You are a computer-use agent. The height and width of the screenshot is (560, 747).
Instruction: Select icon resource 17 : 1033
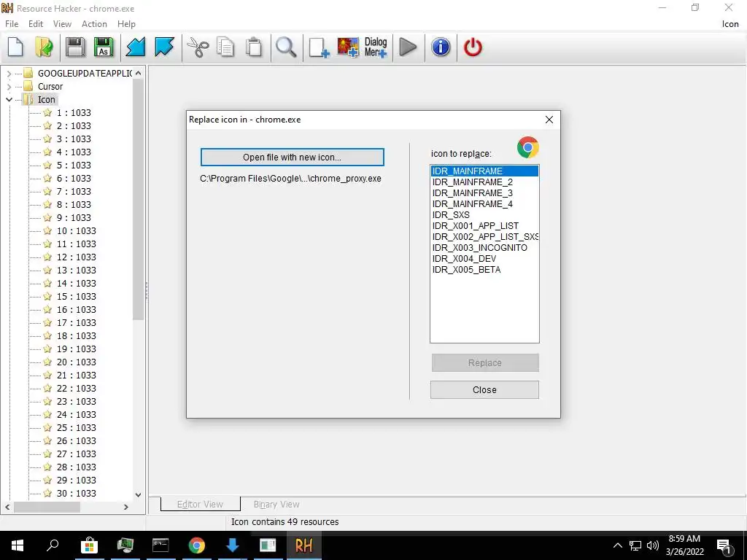point(76,323)
